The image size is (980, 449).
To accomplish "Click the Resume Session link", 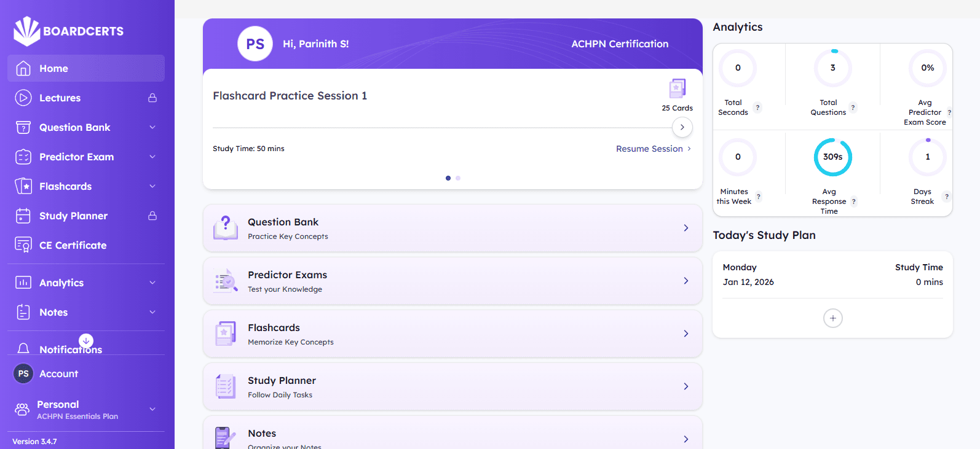I will tap(654, 149).
